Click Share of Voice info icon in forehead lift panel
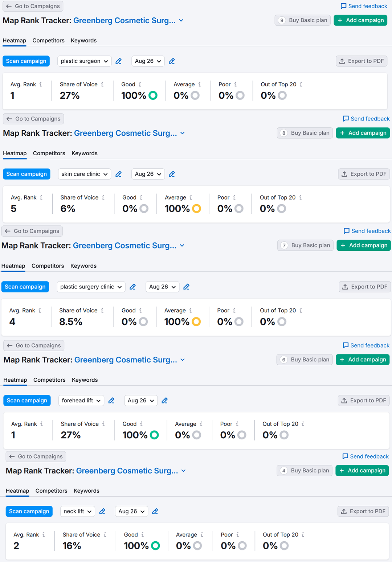The width and height of the screenshot is (392, 562). click(103, 424)
